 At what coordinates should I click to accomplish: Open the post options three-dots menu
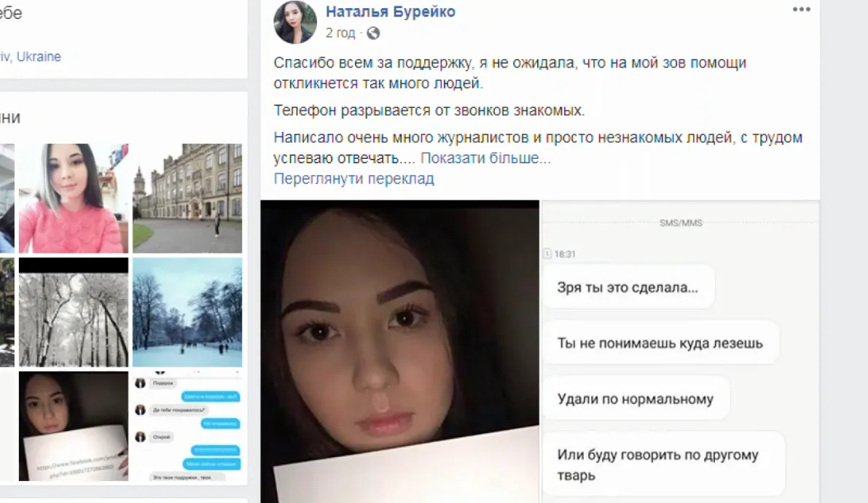coord(801,9)
